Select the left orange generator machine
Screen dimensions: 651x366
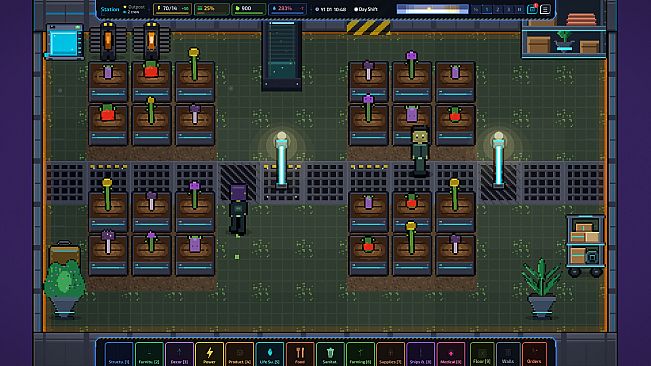point(108,41)
